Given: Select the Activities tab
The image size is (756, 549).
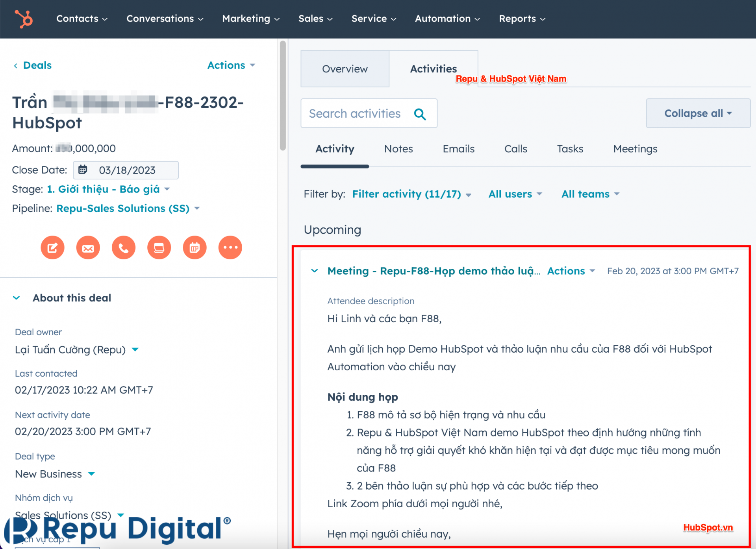Looking at the screenshot, I should (433, 69).
